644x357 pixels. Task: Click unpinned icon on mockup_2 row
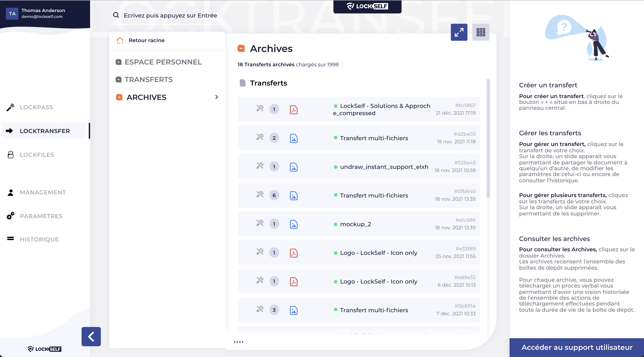coord(260,223)
